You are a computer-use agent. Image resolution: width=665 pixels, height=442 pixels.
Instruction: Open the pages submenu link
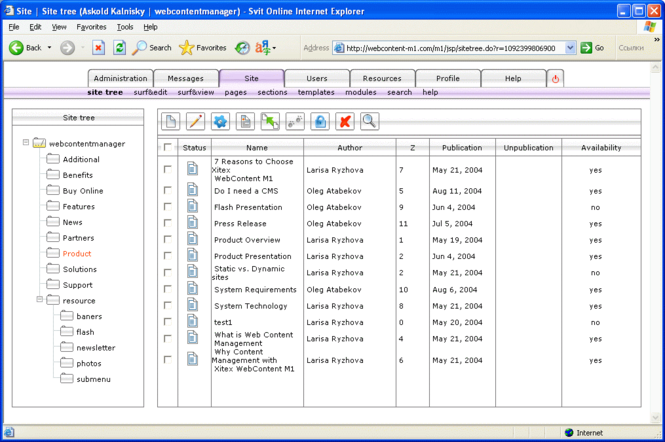coord(235,92)
